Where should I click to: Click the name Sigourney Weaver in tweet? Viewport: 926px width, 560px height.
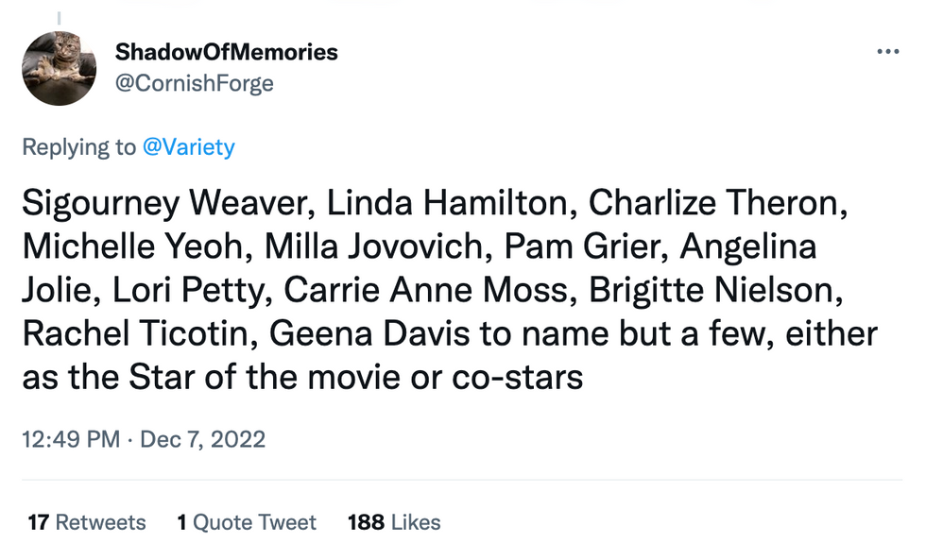(164, 203)
